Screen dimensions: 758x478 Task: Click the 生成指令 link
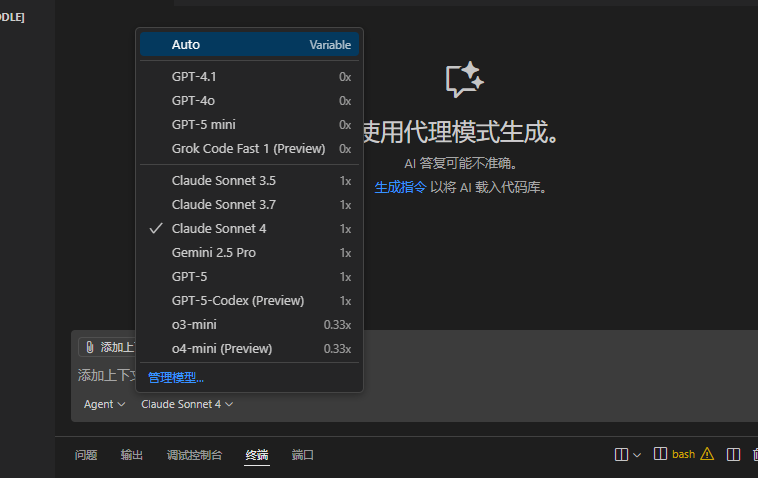pyautogui.click(x=400, y=187)
